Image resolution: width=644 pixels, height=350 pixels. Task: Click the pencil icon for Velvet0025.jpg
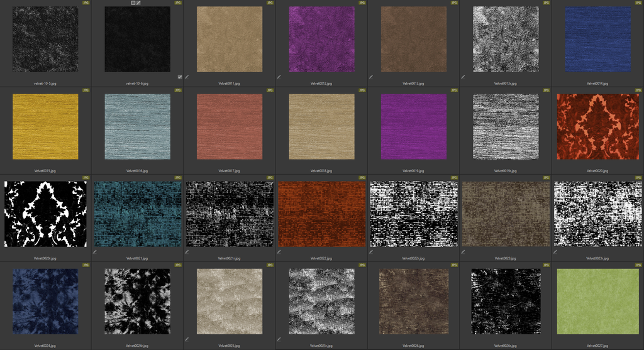187,339
